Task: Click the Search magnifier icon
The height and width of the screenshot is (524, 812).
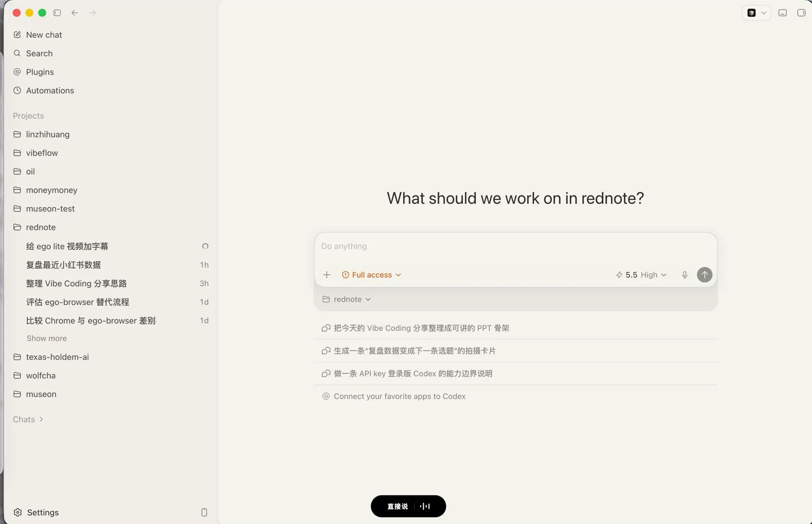Action: pyautogui.click(x=17, y=53)
